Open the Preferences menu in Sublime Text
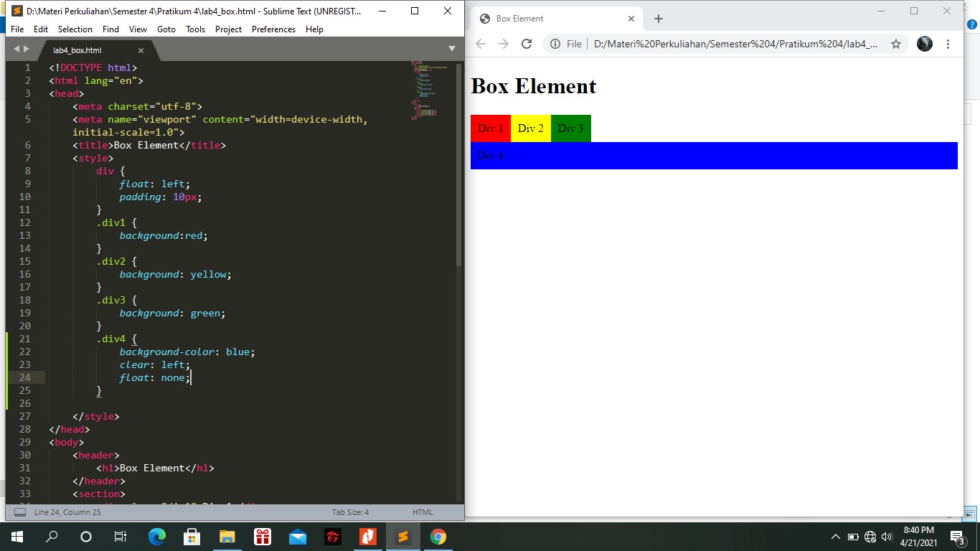The width and height of the screenshot is (980, 551). [273, 29]
